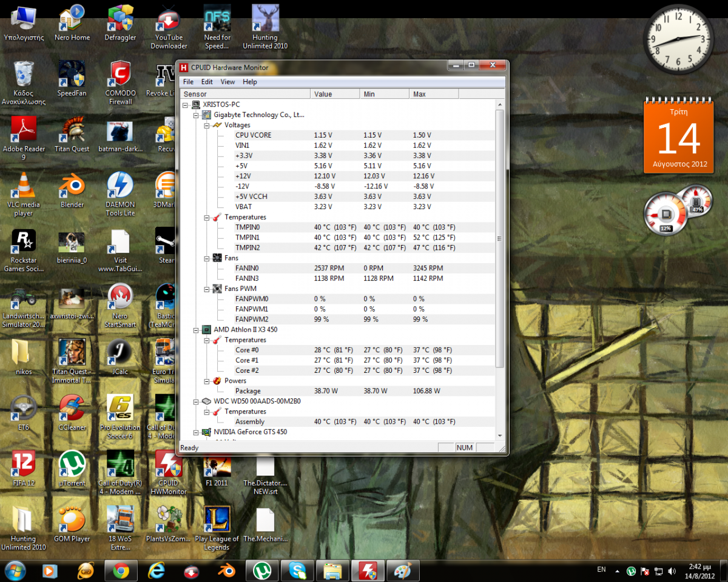The image size is (728, 582).
Task: Open Google Chrome from the taskbar
Action: point(121,570)
